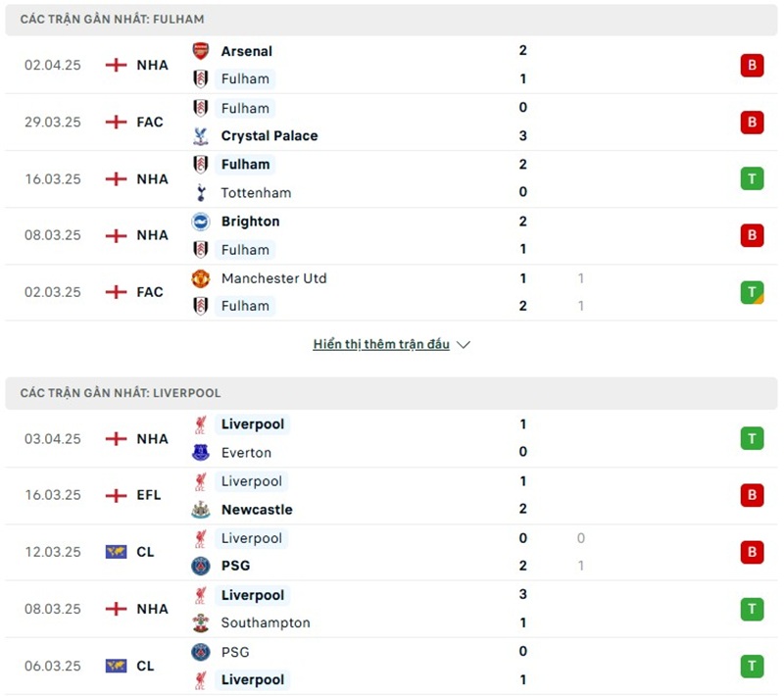The height and width of the screenshot is (696, 784).
Task: Click red B badge for Liverpool–Newcastle match
Action: click(x=752, y=495)
